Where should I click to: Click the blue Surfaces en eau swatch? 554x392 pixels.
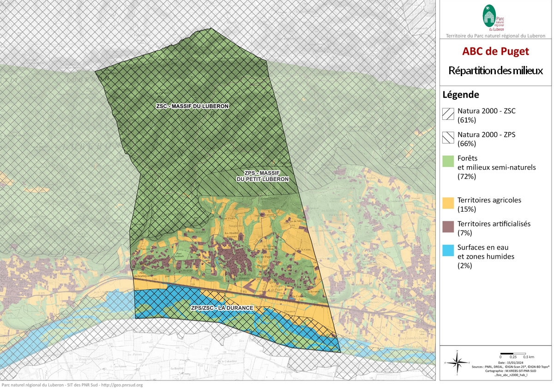(449, 250)
